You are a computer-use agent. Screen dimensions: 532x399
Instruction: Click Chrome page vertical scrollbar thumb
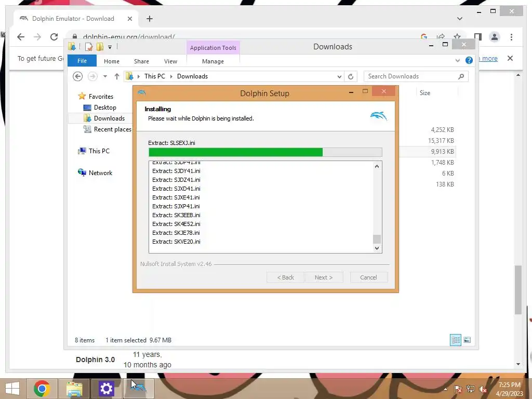click(518, 289)
